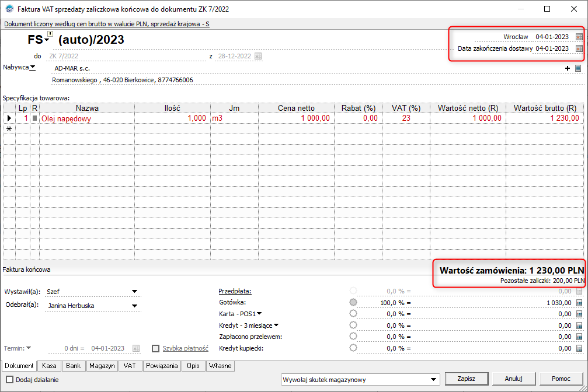Click the Rabat (%) cell 0,00
The height and width of the screenshot is (392, 588).
coord(358,118)
